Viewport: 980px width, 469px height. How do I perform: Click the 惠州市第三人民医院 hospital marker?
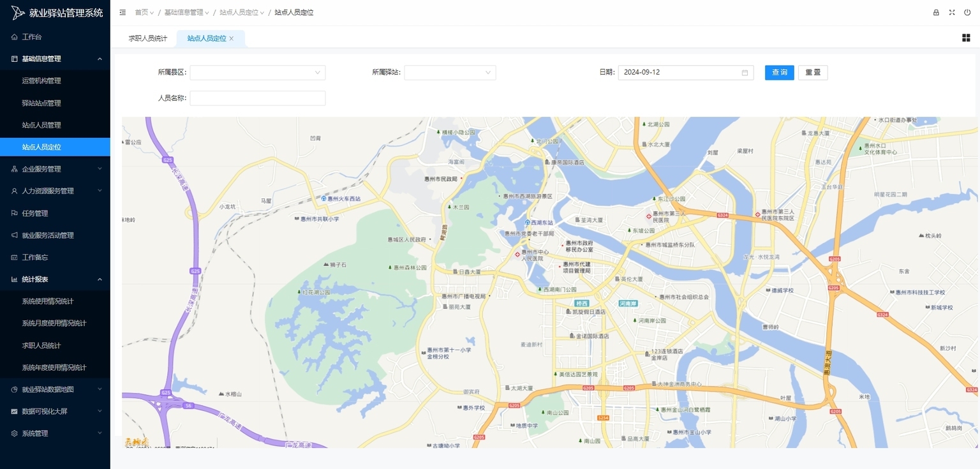(649, 216)
